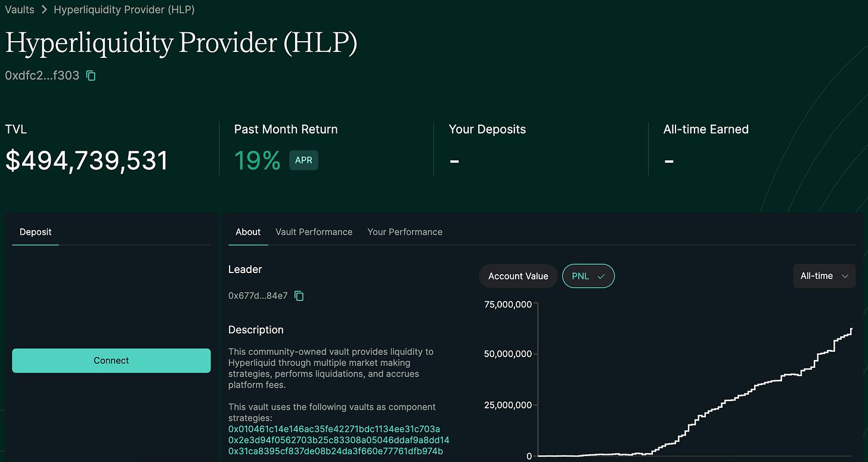The height and width of the screenshot is (462, 868).
Task: Open component vault link starting with 0x2e3d94
Action: [x=339, y=440]
